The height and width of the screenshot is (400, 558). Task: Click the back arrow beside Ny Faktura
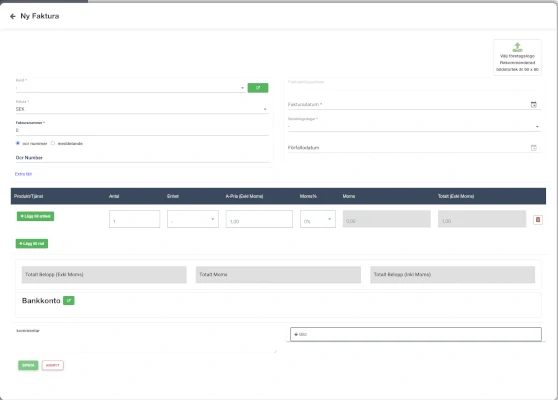click(13, 16)
